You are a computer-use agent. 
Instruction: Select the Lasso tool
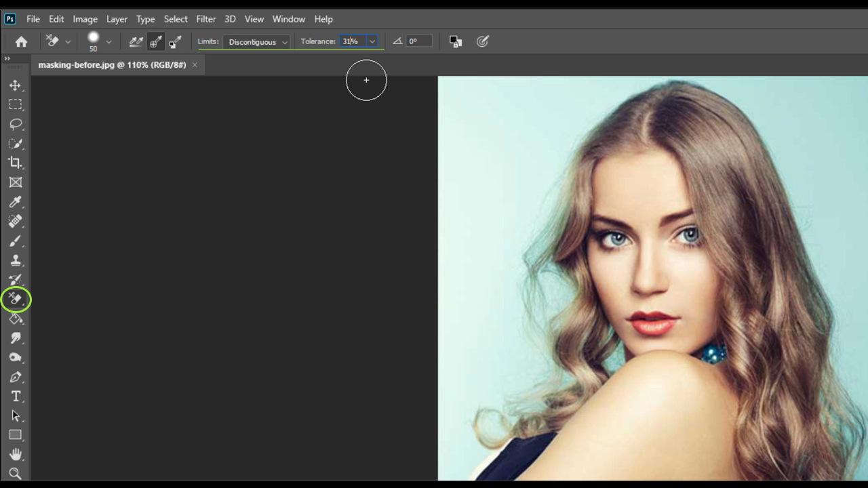[x=16, y=124]
